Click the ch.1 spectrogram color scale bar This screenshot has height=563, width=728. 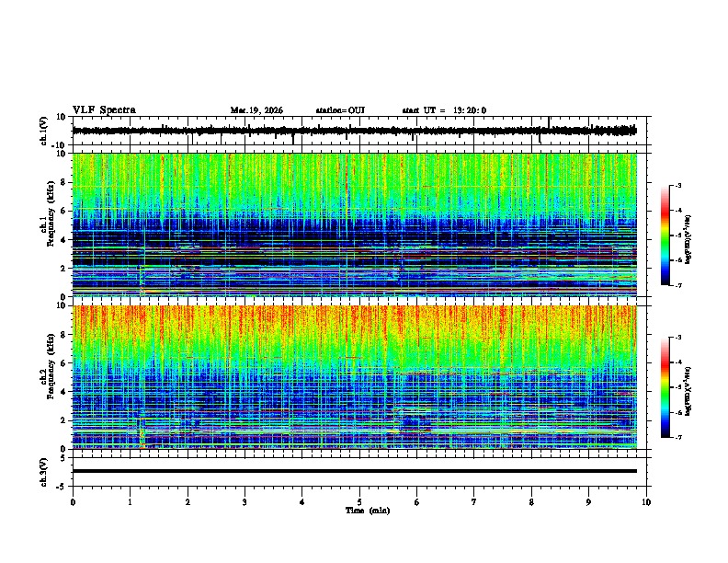[665, 236]
